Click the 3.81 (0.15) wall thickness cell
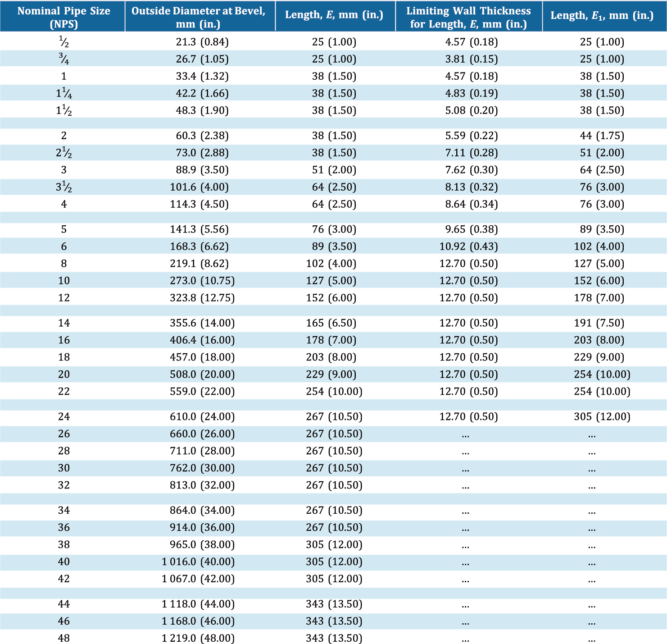This screenshot has height=644, width=667. 472,59
